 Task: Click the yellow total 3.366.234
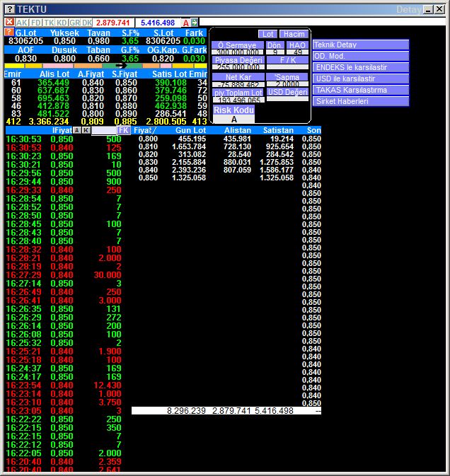pos(49,122)
